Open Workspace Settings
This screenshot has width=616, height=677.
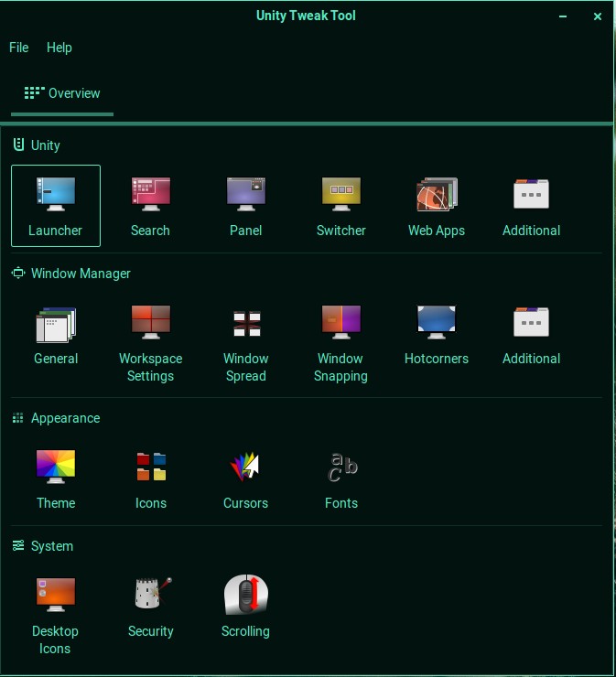pyautogui.click(x=150, y=340)
